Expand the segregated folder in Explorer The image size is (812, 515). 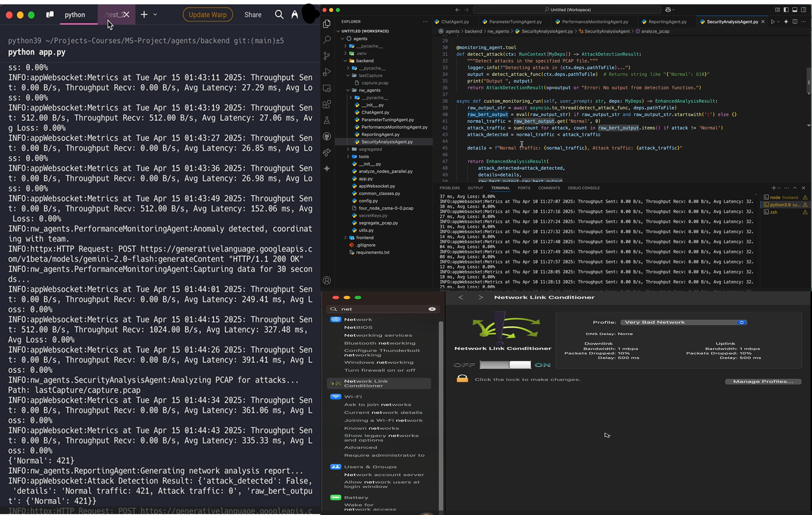(370, 149)
